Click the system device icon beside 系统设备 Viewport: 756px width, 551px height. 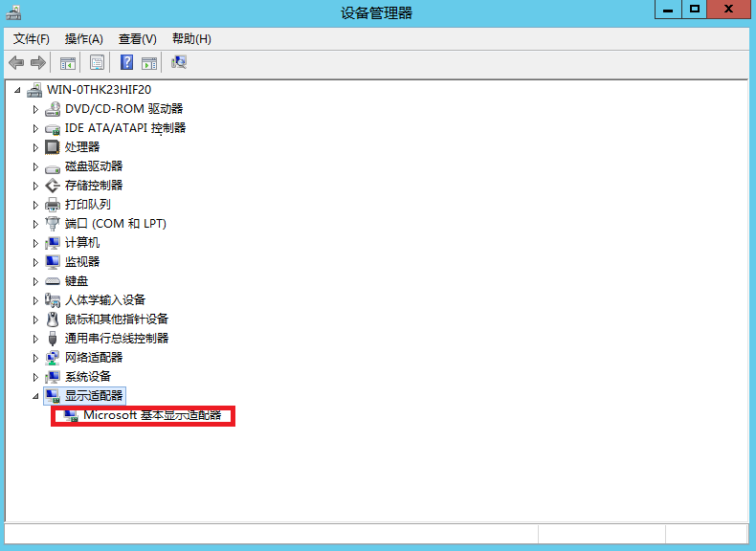(53, 377)
